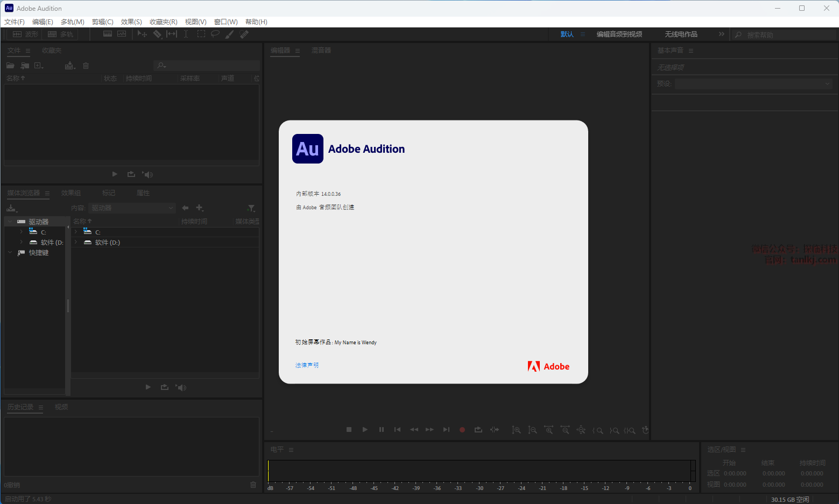Image resolution: width=839 pixels, height=504 pixels.
Task: Switch to the 混音器 Mixer tab
Action: tap(321, 51)
